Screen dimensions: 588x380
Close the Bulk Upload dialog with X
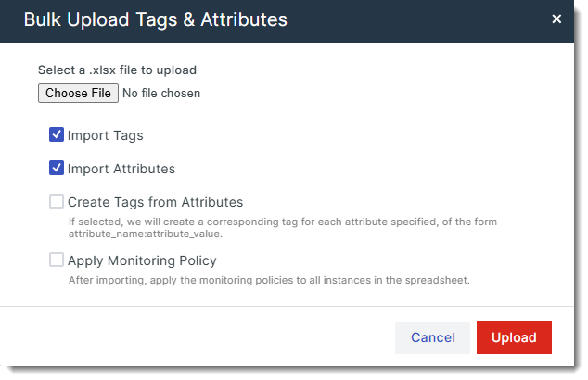pyautogui.click(x=556, y=19)
